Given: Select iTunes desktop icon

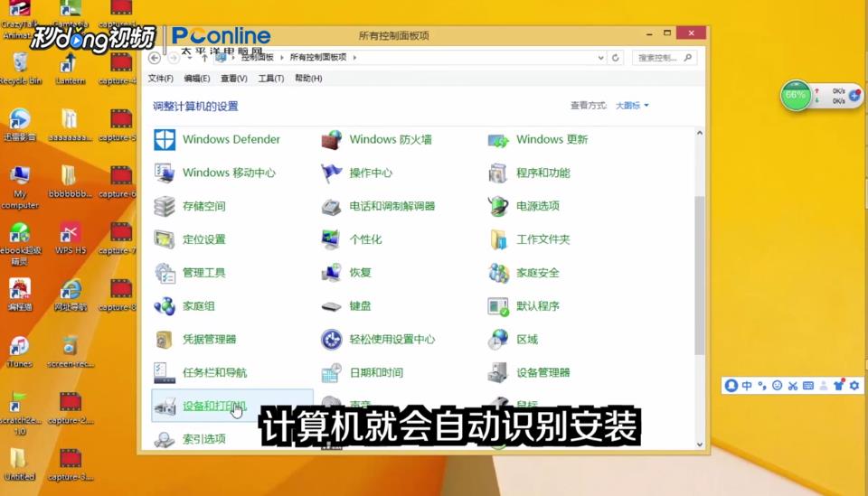Looking at the screenshot, I should pyautogui.click(x=19, y=351).
